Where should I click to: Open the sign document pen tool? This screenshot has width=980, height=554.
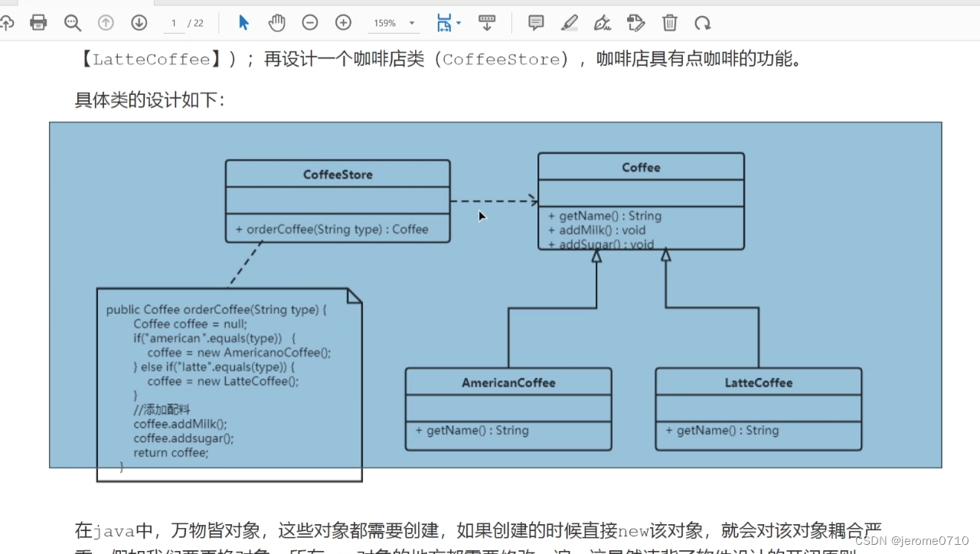click(x=603, y=23)
